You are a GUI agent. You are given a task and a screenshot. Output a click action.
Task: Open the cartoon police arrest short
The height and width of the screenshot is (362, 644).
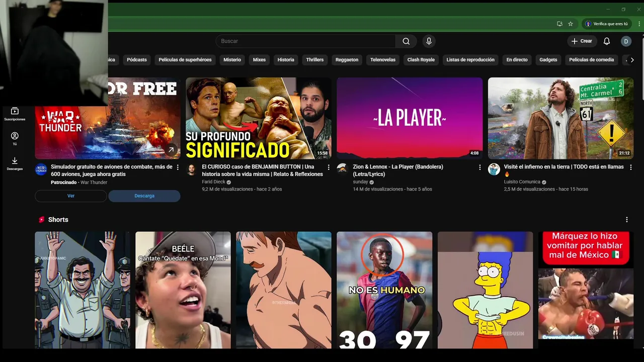pyautogui.click(x=83, y=290)
